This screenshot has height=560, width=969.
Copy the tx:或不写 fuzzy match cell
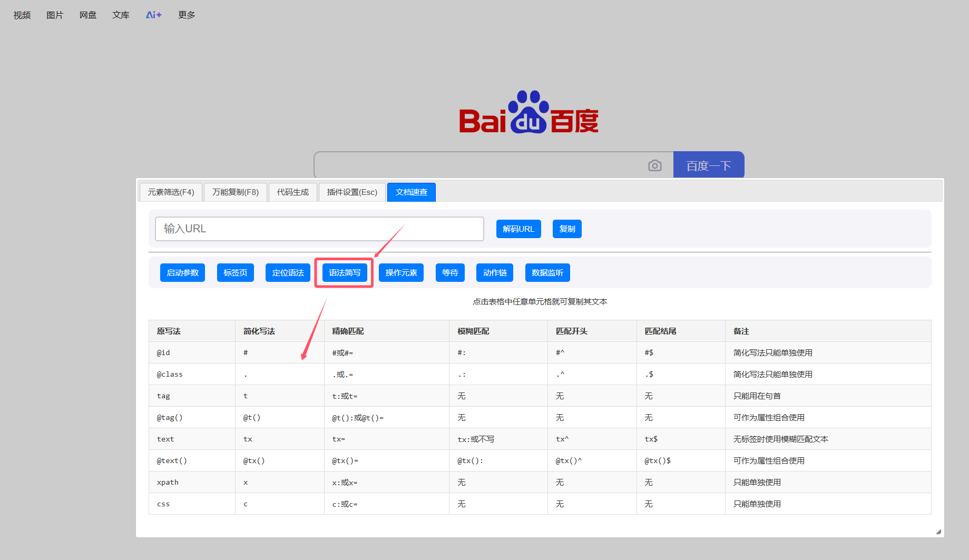click(x=498, y=439)
